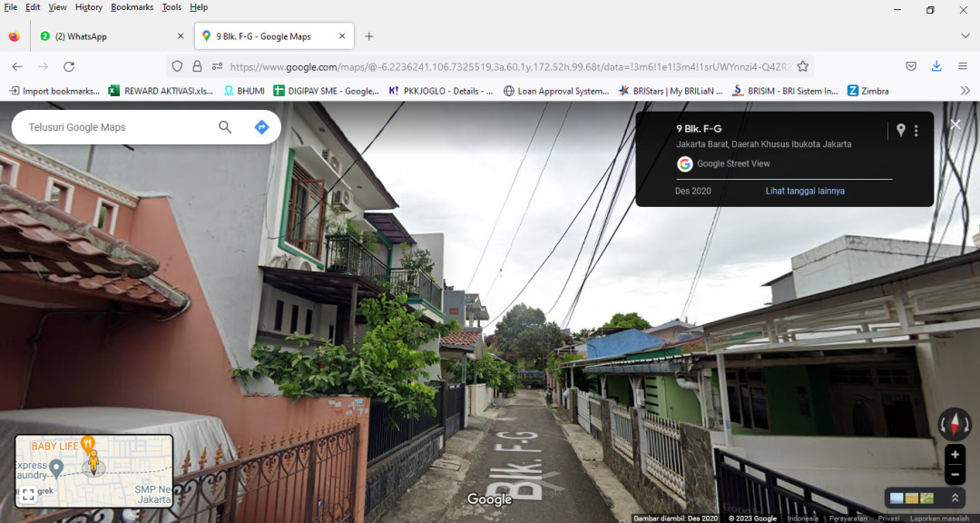
Task: Click 'Lihat tanggal lainnya' link
Action: click(805, 191)
